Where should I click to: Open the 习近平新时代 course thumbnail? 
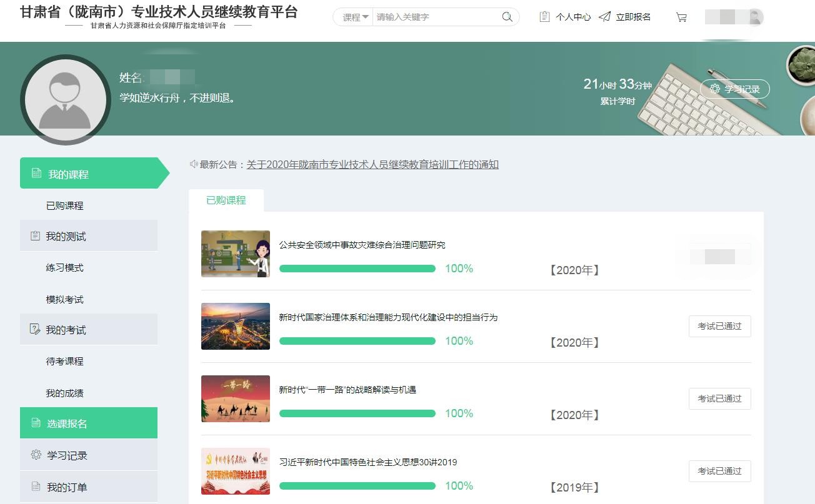[x=236, y=471]
